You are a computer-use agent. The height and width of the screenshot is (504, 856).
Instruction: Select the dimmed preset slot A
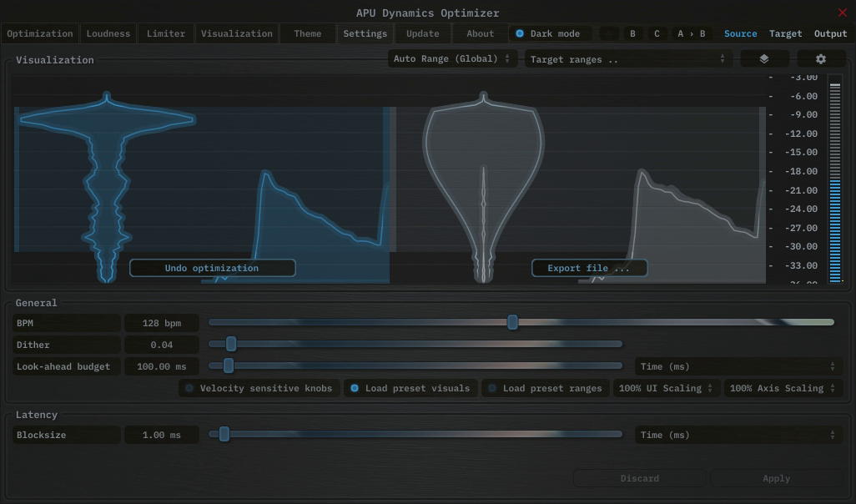point(609,33)
